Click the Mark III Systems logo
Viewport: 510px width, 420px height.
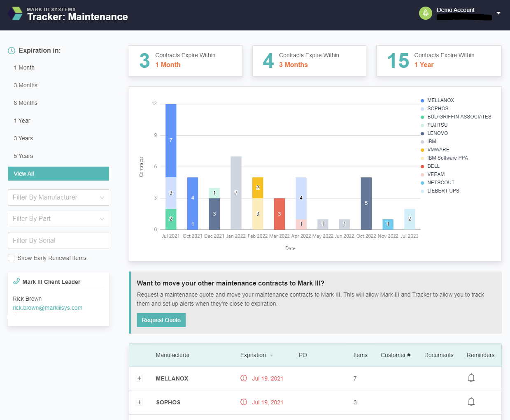(15, 13)
